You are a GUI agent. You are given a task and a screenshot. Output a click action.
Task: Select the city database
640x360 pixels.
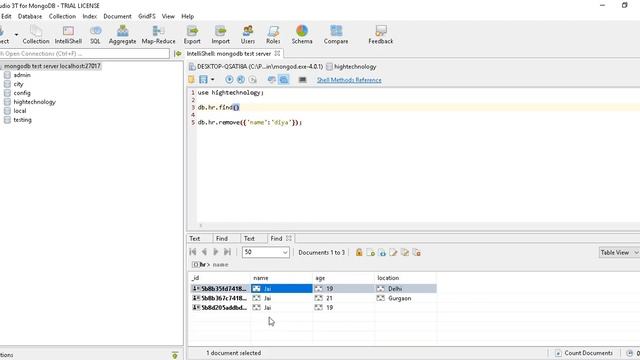point(18,84)
